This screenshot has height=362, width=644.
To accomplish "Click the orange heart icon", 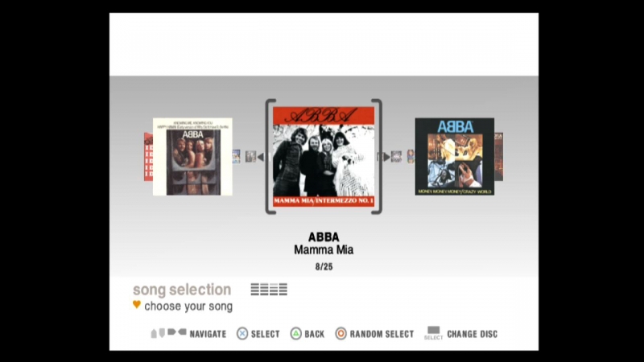I will pos(137,305).
